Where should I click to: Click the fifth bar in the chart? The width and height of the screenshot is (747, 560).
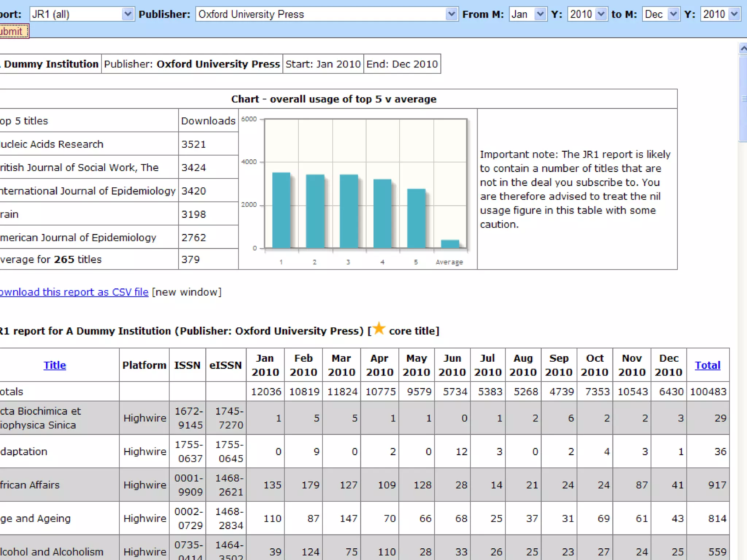coord(416,218)
